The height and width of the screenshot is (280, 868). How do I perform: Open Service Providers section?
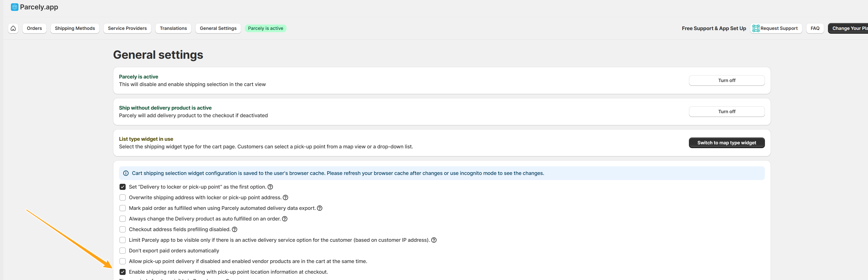[x=127, y=28]
